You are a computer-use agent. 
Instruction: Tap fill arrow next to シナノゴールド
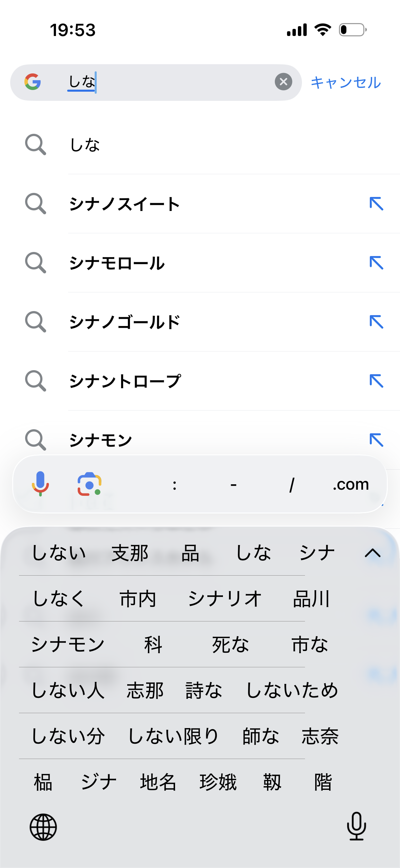click(x=376, y=322)
